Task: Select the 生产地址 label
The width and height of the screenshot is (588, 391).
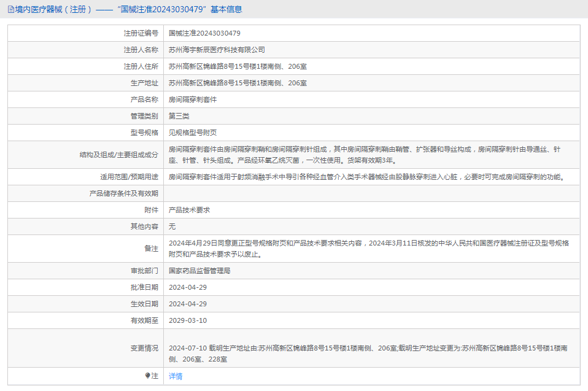Action: pos(144,83)
